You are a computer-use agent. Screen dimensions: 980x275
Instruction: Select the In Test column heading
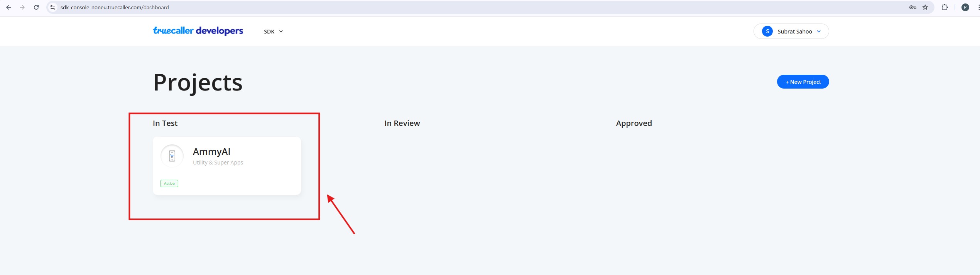click(x=165, y=123)
